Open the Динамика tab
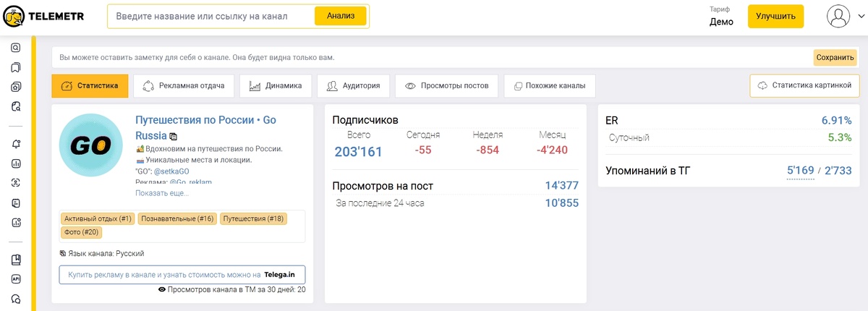Viewport: 868px width, 311px height. click(x=276, y=85)
